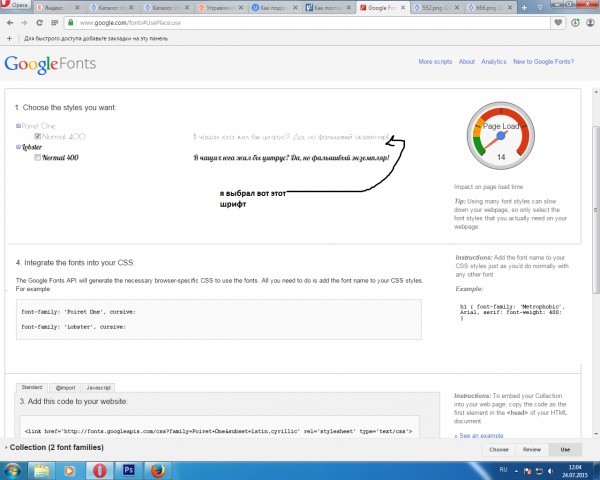This screenshot has height=480, width=600.
Task: Click the network tray icon
Action: click(539, 471)
